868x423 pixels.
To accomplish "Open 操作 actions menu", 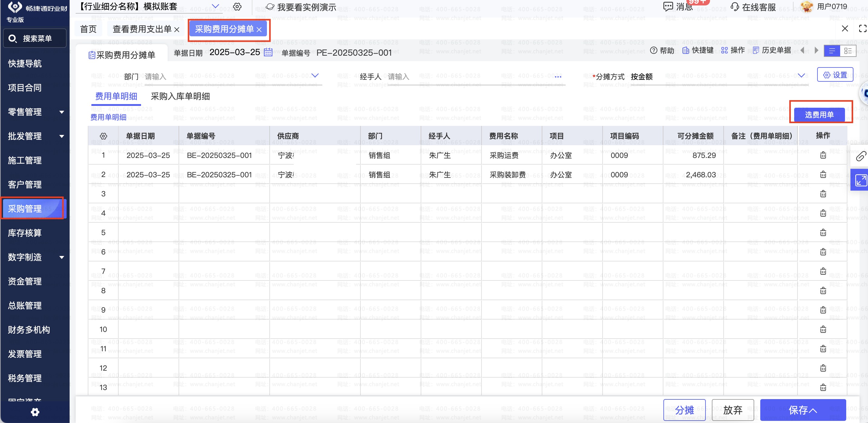I will pyautogui.click(x=733, y=50).
